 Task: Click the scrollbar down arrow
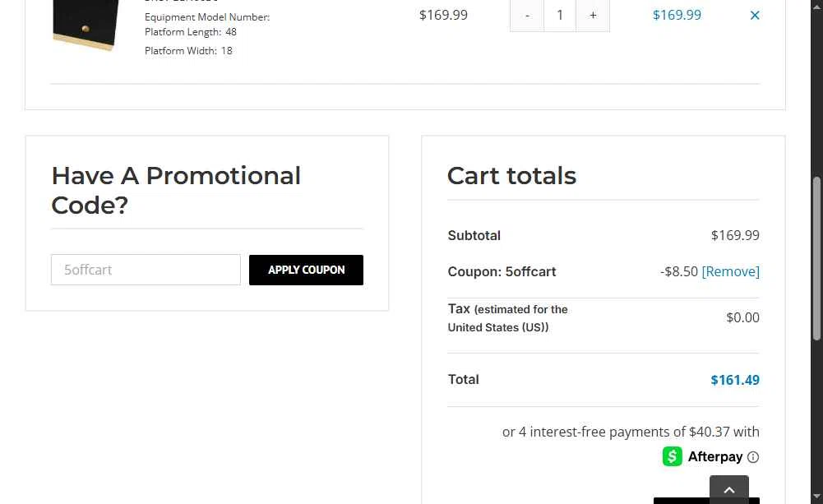(816, 496)
